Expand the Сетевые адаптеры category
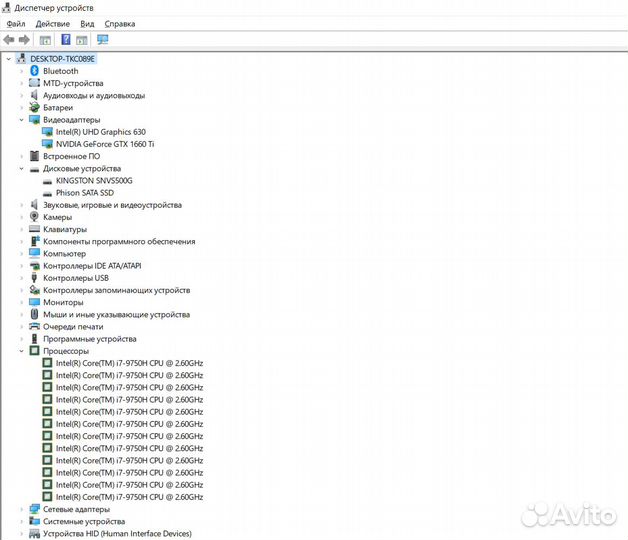This screenshot has height=540, width=628. click(x=21, y=509)
